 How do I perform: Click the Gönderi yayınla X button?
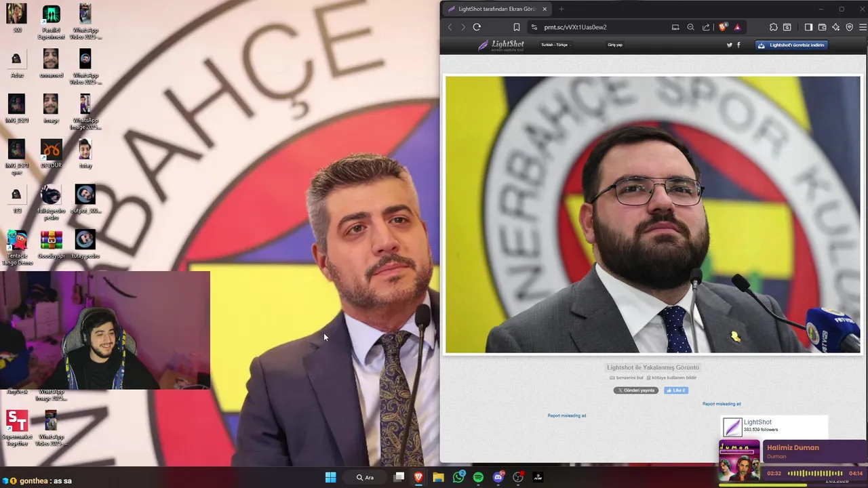pos(636,390)
